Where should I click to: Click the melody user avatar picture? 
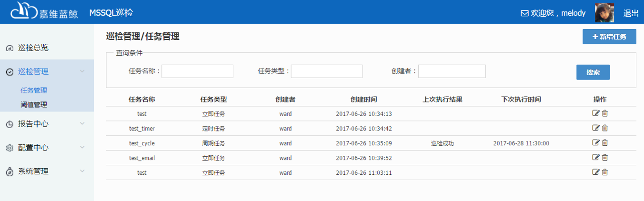[x=604, y=13]
